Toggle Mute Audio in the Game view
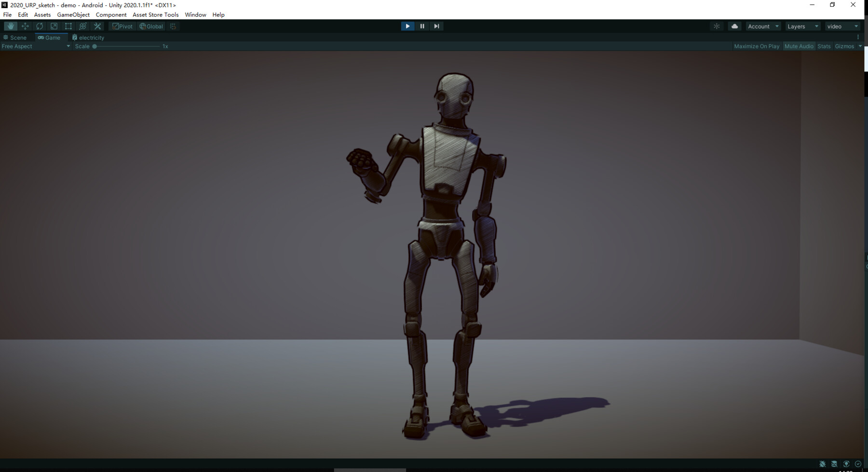 (799, 46)
